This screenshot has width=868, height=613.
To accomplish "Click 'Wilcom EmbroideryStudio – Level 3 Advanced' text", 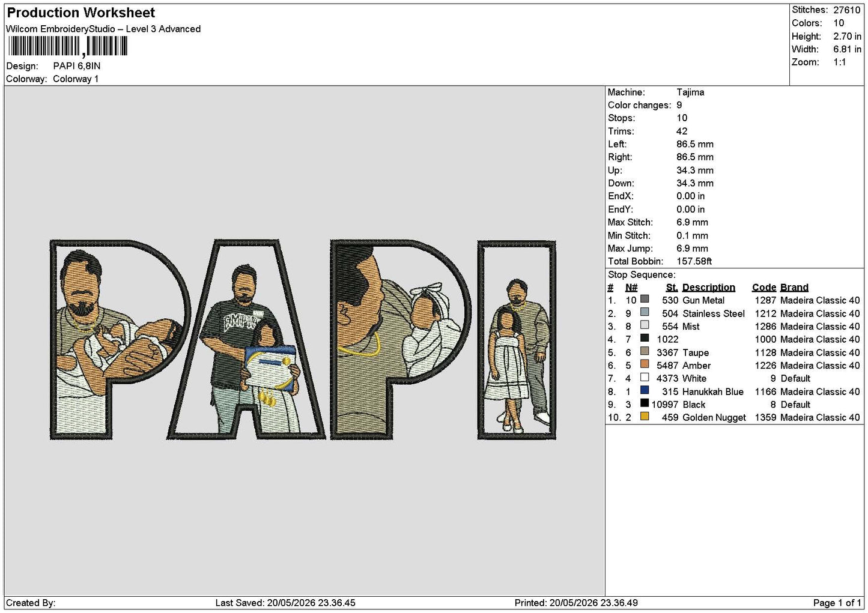I will (x=103, y=29).
